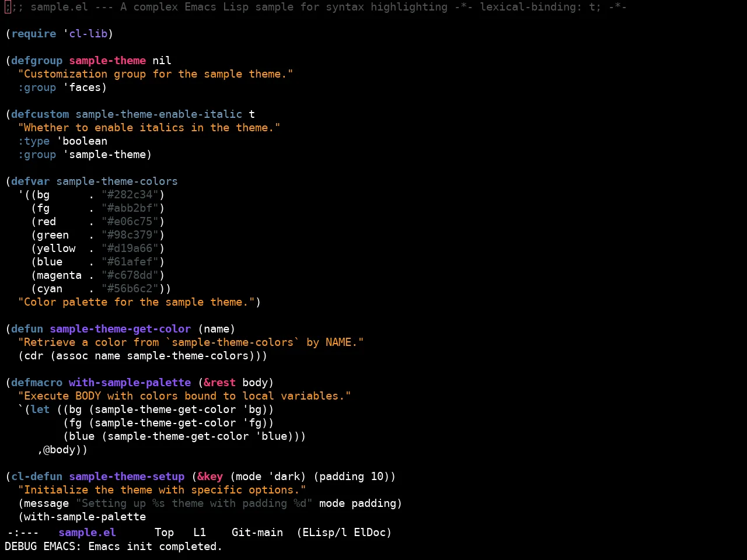Viewport: 747px width, 560px height.
Task: Click the echo area message 'Emacs init completed.'
Action: tap(155, 547)
